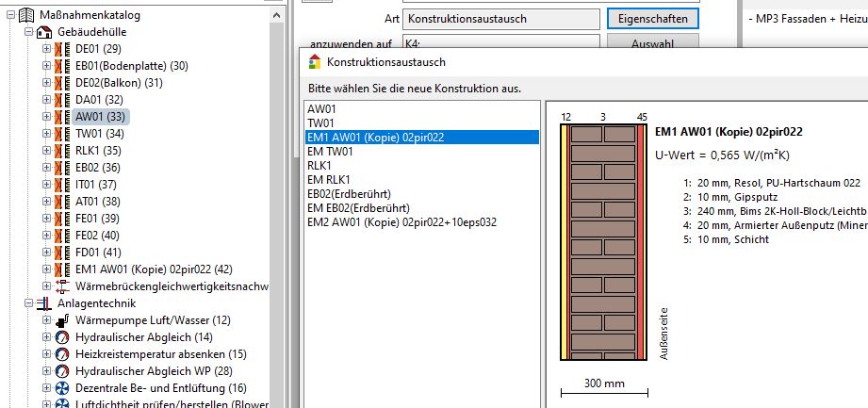The height and width of the screenshot is (408, 868).
Task: Click the Anlagentechnik radiator icon
Action: pos(43,303)
